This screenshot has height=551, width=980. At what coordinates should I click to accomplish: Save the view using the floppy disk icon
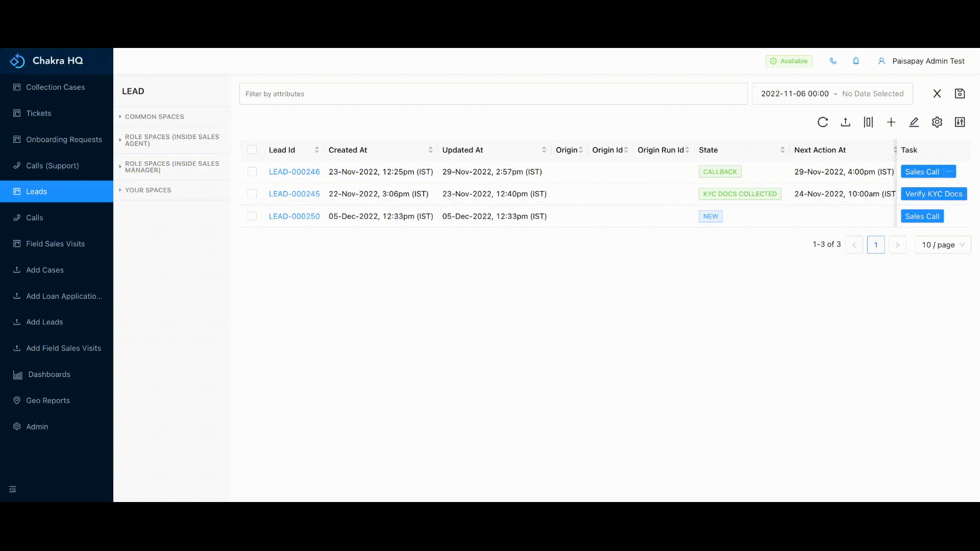click(960, 93)
